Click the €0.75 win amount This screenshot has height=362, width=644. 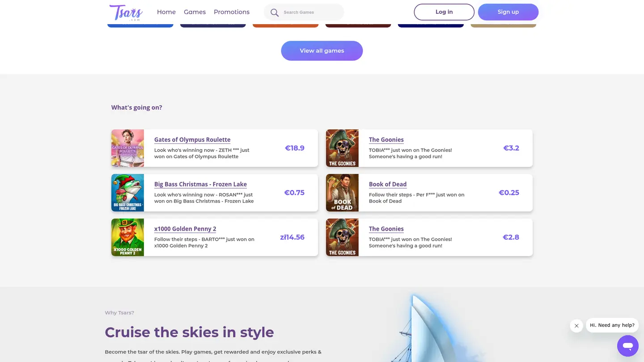[294, 193]
